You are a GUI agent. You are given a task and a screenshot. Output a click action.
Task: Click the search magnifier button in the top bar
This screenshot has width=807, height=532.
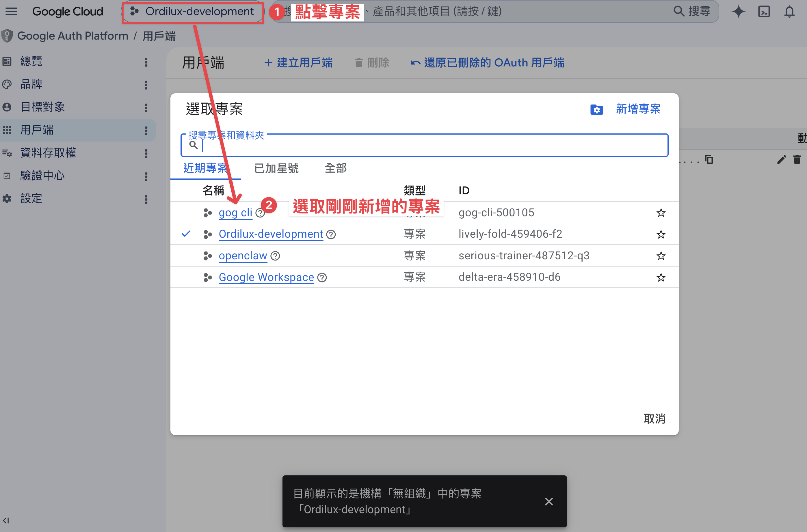[x=692, y=12]
